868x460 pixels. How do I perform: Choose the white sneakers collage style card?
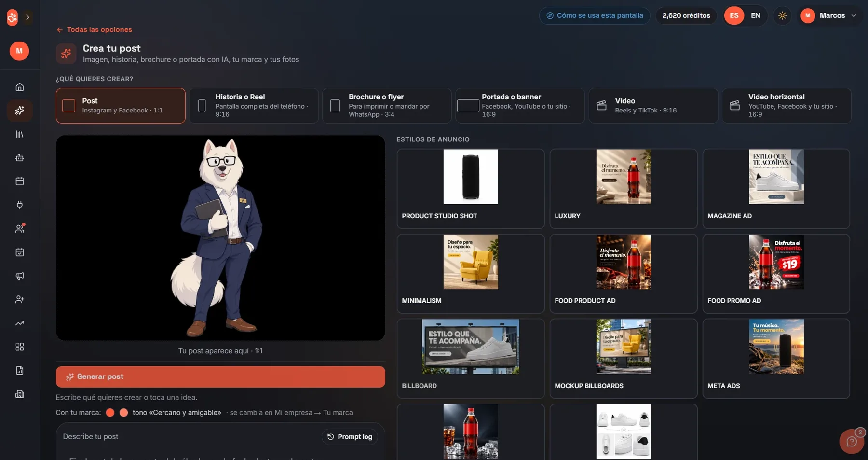(x=624, y=432)
